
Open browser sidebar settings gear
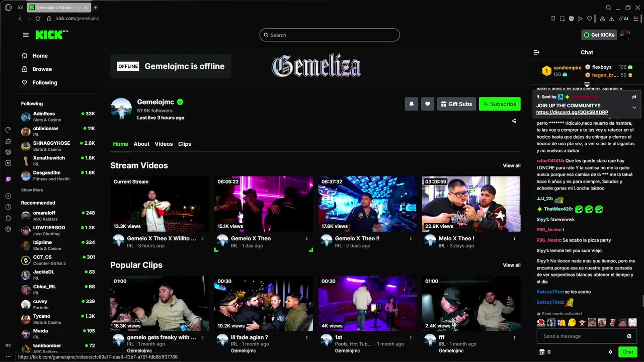[8, 229]
